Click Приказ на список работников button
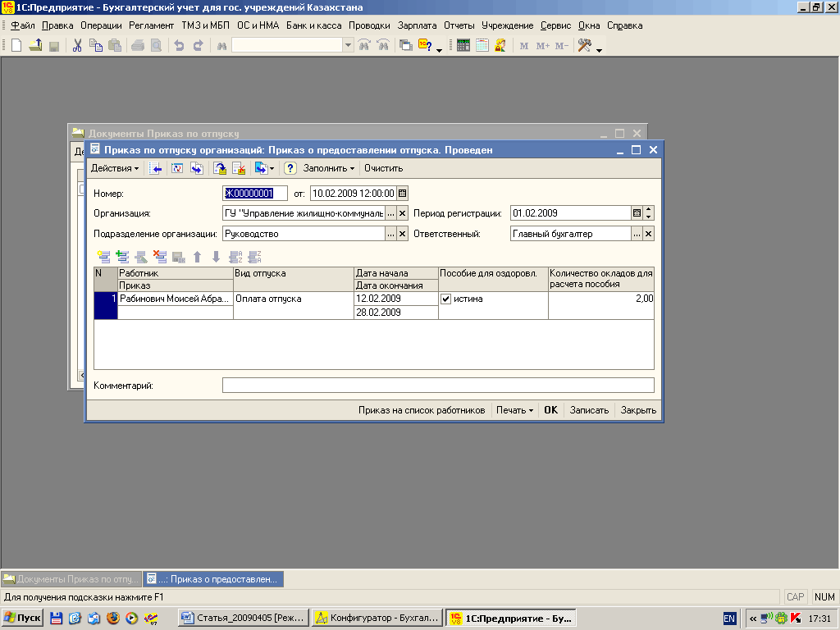 (422, 410)
